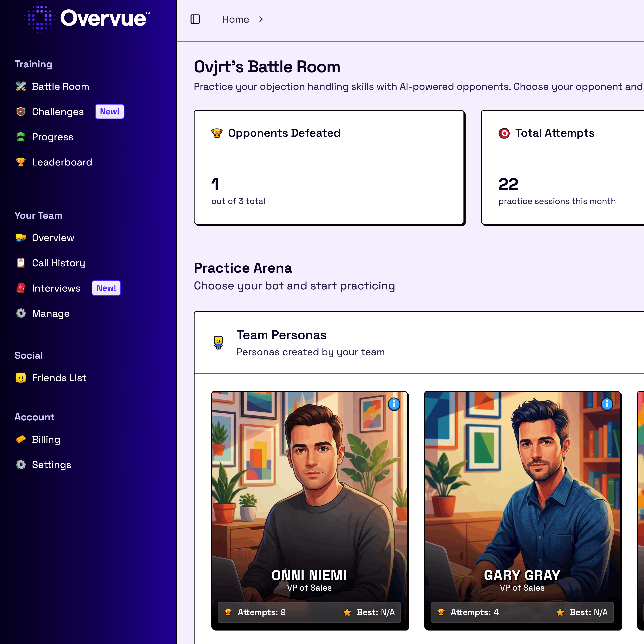Image resolution: width=644 pixels, height=644 pixels.
Task: Open info icon on Onni Niemi card
Action: (x=394, y=404)
